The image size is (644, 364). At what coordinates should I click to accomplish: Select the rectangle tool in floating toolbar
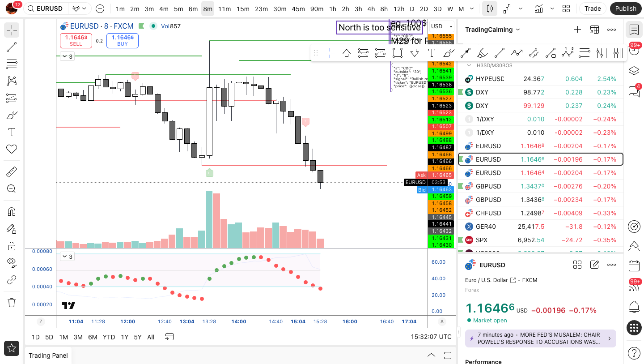pos(398,53)
